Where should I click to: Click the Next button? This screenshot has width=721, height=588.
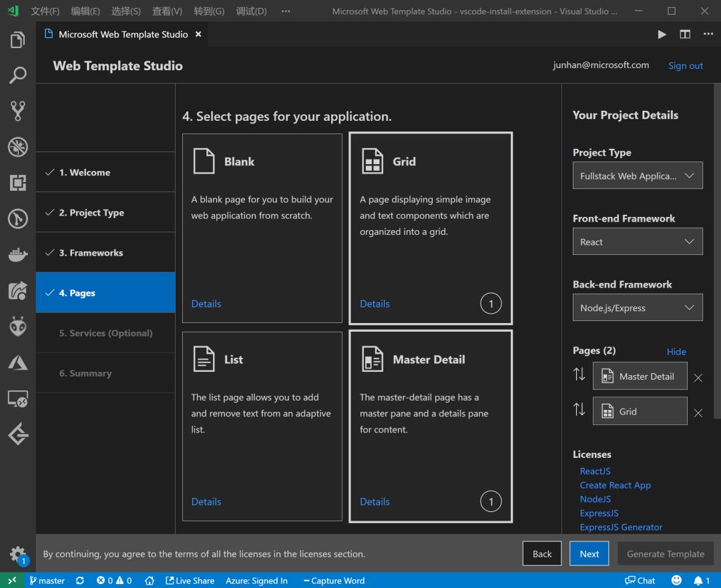click(589, 554)
